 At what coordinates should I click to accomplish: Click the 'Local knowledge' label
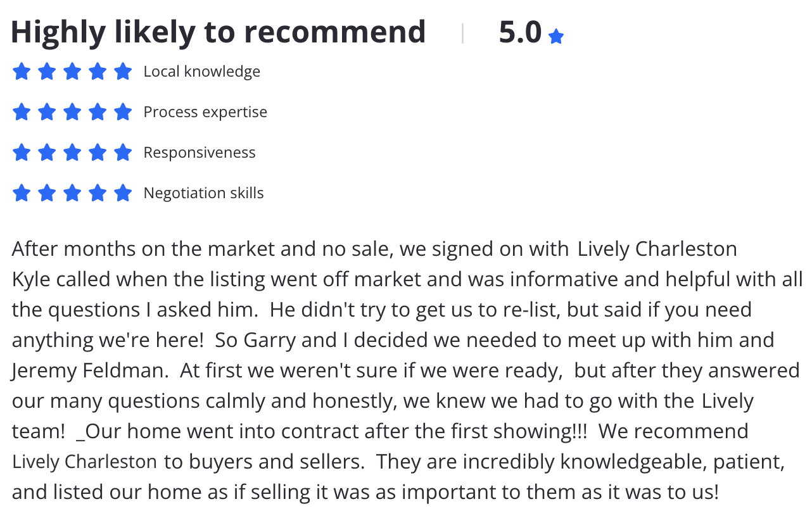[202, 72]
